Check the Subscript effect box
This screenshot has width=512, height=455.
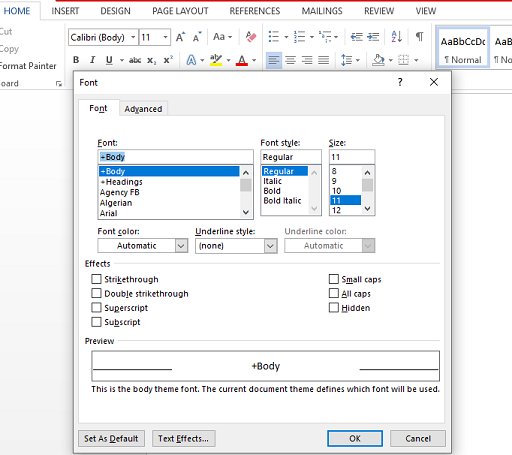point(96,322)
